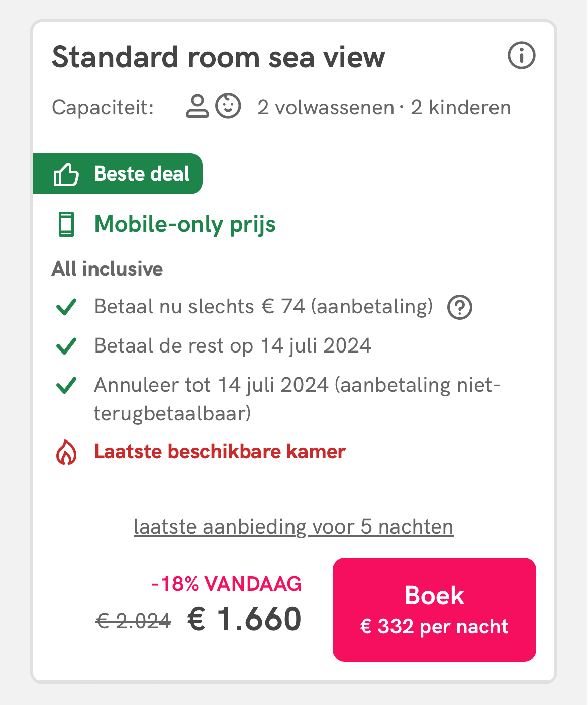Click the -18% VANDAAG discount label
588x705 pixels.
tap(227, 584)
